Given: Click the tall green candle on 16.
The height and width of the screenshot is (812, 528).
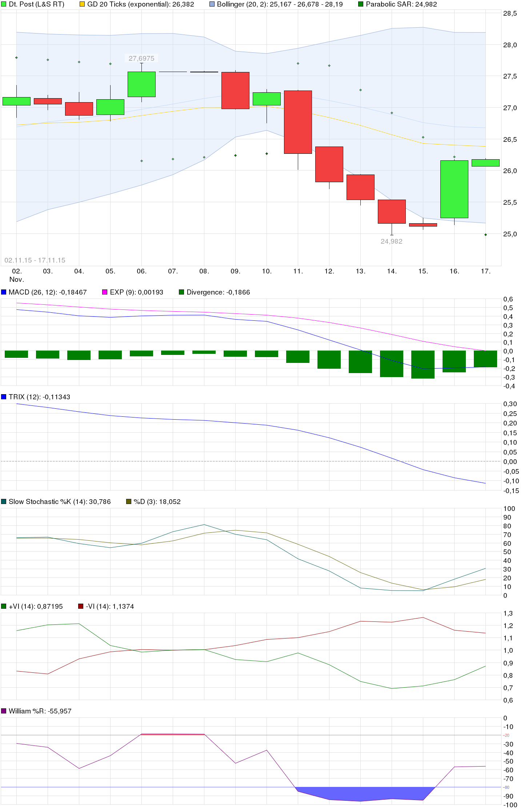Looking at the screenshot, I should pos(454,189).
